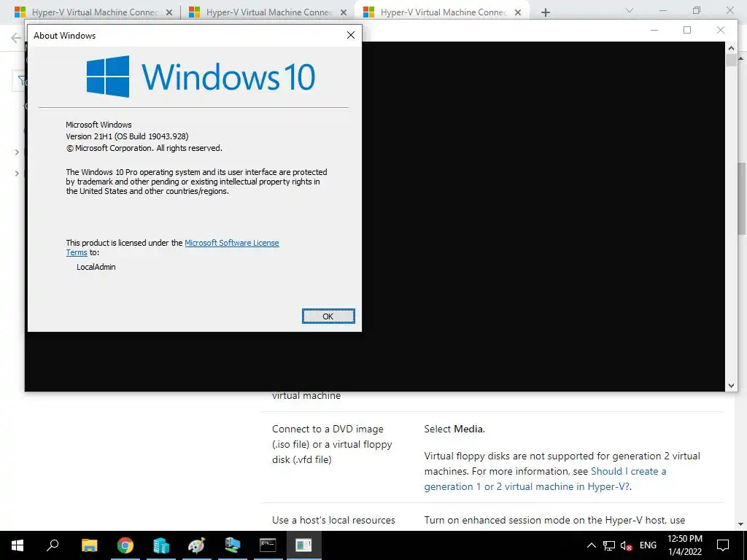747x560 pixels.
Task: Open Server Manager taskbar icon
Action: point(160,545)
